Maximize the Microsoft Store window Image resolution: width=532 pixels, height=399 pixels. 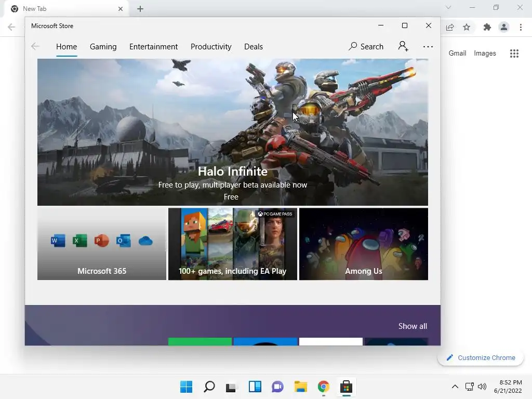click(x=404, y=26)
